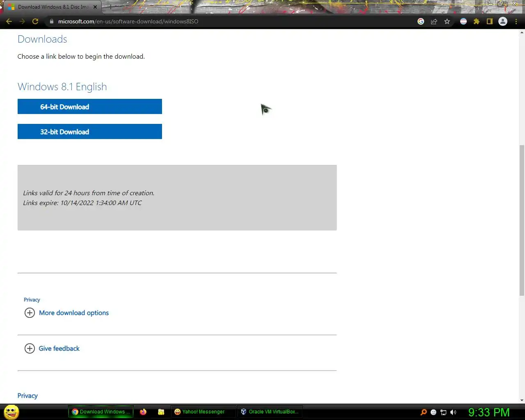Viewport: 525px width, 420px height.
Task: Click the Downloads heading text
Action: [x=42, y=39]
